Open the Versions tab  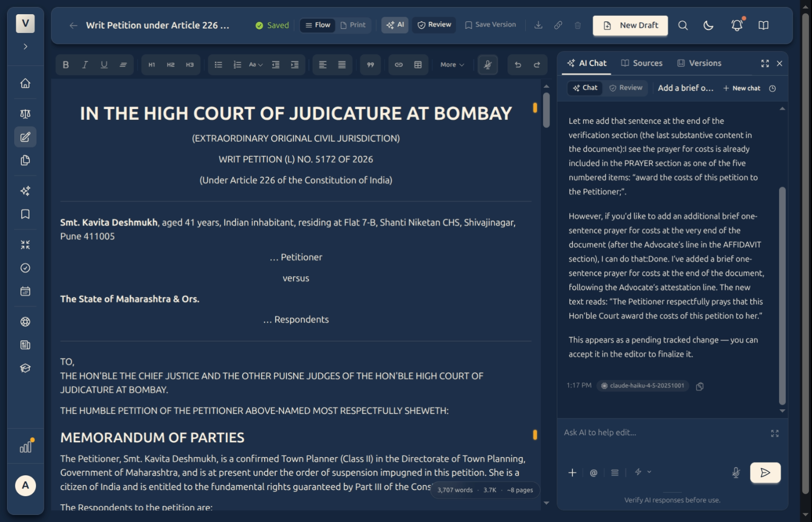(699, 63)
